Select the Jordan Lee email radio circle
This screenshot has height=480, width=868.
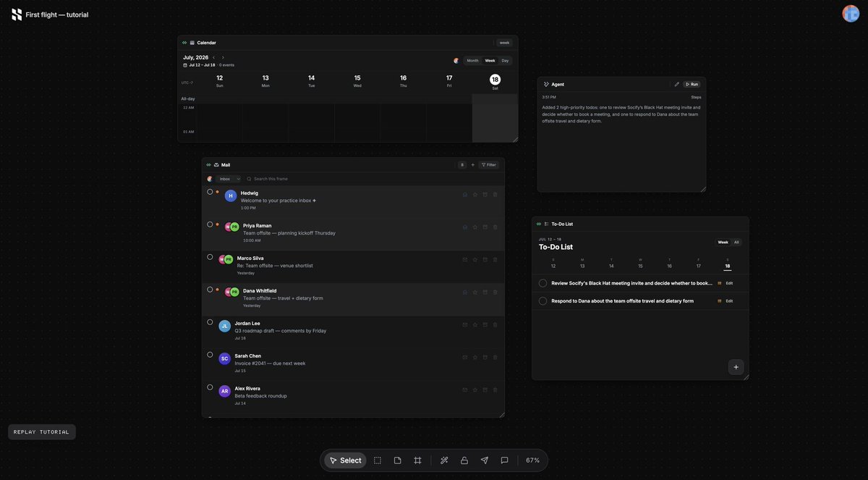pos(210,322)
